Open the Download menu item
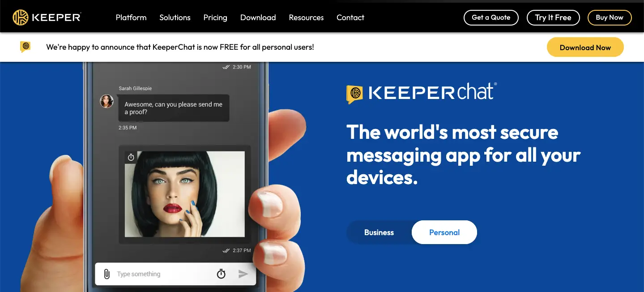Image resolution: width=644 pixels, height=292 pixels. click(258, 17)
